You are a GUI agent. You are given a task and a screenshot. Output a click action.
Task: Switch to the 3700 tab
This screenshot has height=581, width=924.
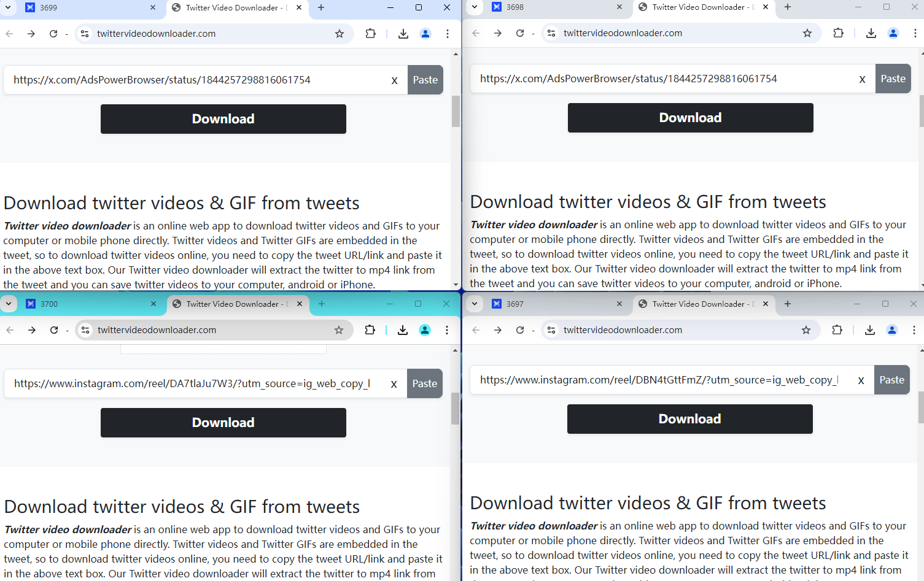coord(91,304)
